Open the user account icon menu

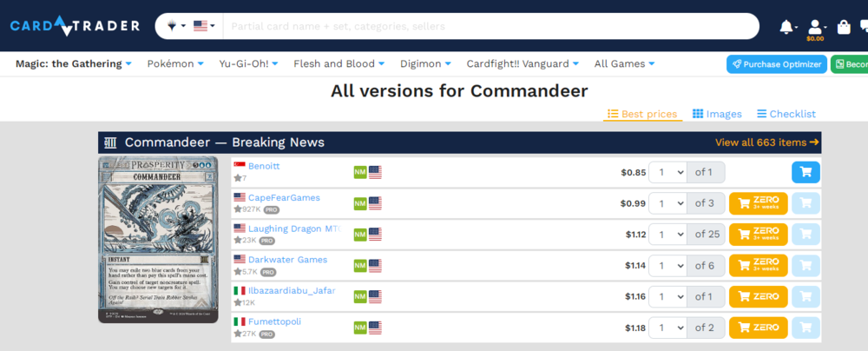[814, 27]
